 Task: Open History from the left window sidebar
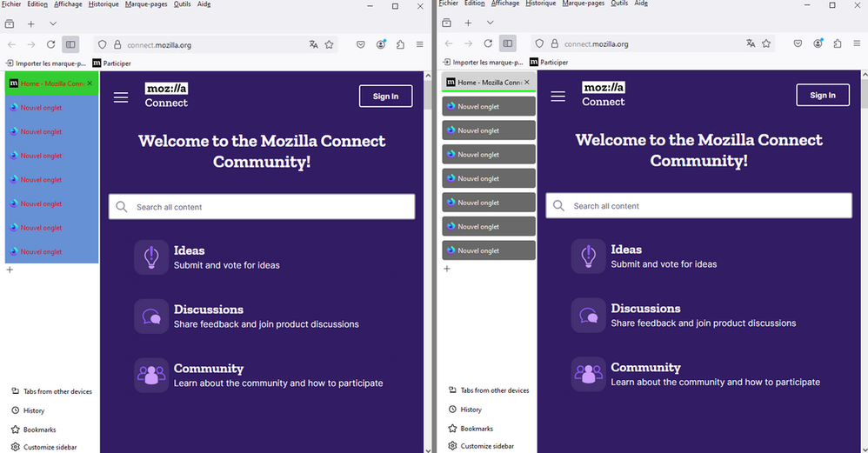click(x=33, y=410)
